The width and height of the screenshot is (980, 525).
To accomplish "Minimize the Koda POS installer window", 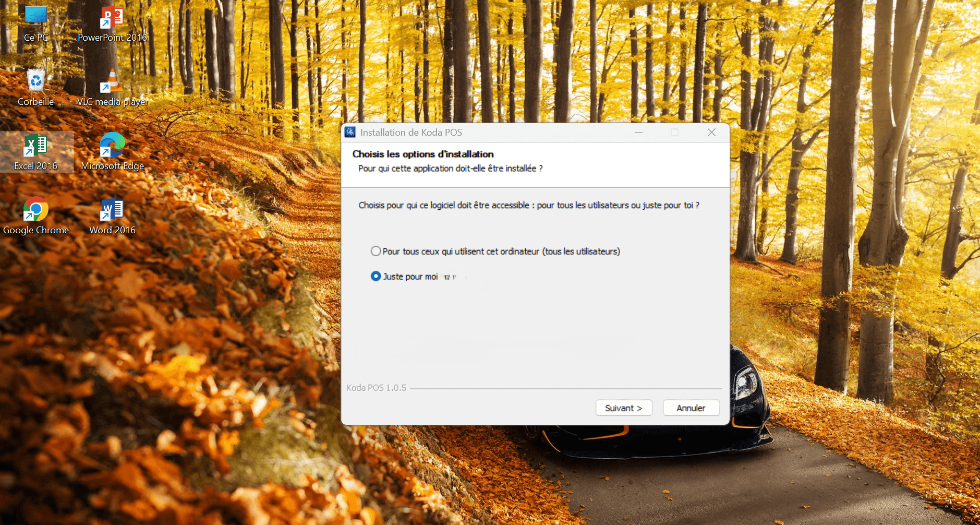I will tap(638, 133).
